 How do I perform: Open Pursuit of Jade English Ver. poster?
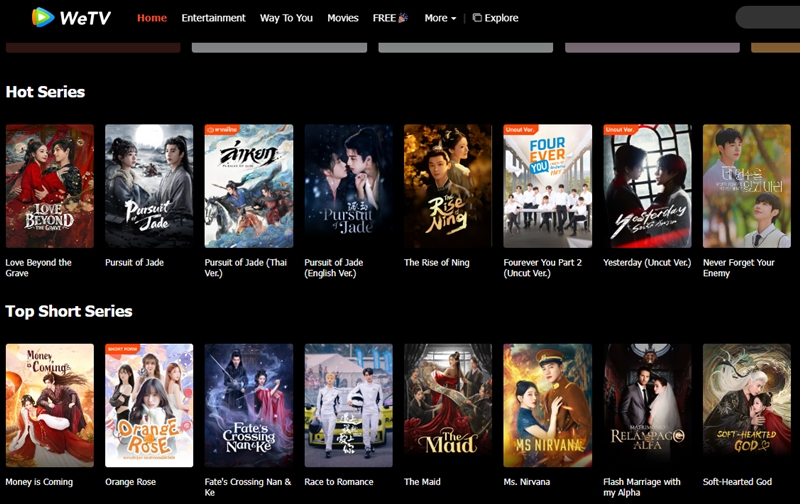coord(348,186)
